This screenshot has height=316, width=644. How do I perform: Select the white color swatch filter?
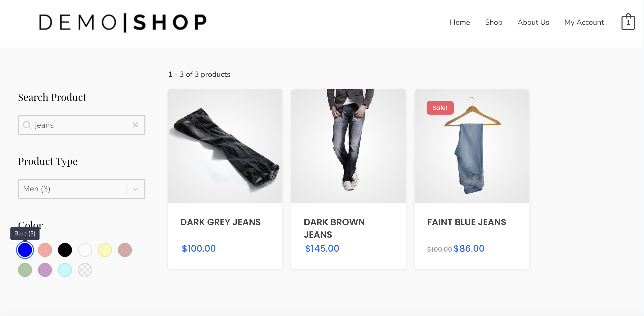[x=85, y=249]
